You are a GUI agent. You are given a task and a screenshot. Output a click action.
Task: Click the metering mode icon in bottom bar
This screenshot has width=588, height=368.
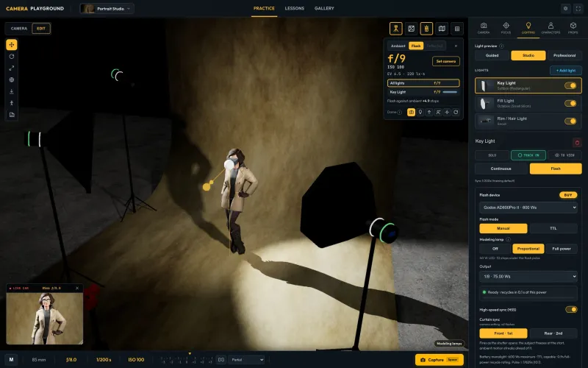click(221, 360)
